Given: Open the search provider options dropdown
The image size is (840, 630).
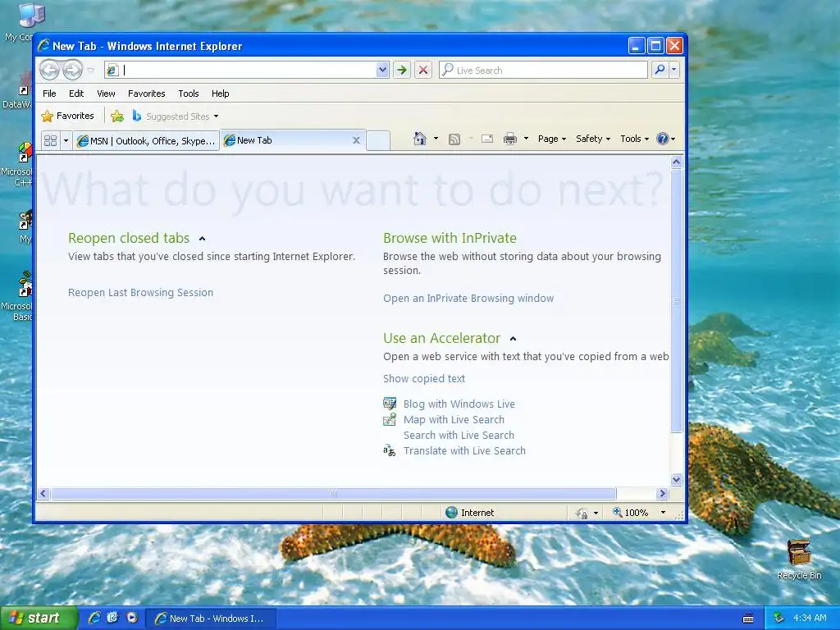Looking at the screenshot, I should (x=674, y=70).
